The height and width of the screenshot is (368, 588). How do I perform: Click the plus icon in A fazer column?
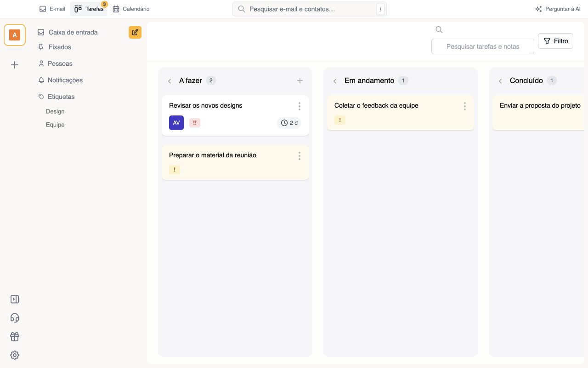(x=300, y=80)
